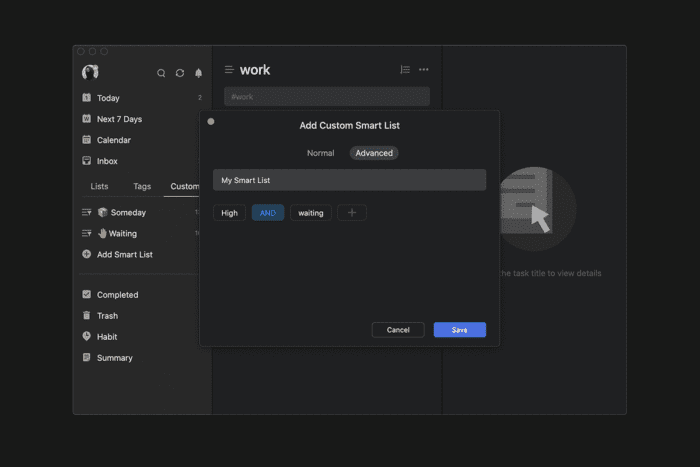This screenshot has height=467, width=700.
Task: Click the filter icon beside Waiting
Action: pos(87,233)
